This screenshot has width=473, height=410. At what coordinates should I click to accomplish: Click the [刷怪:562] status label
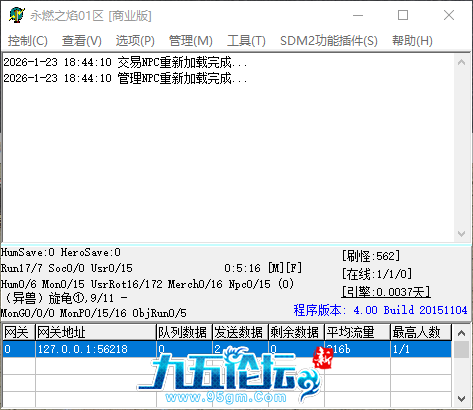[x=371, y=256]
